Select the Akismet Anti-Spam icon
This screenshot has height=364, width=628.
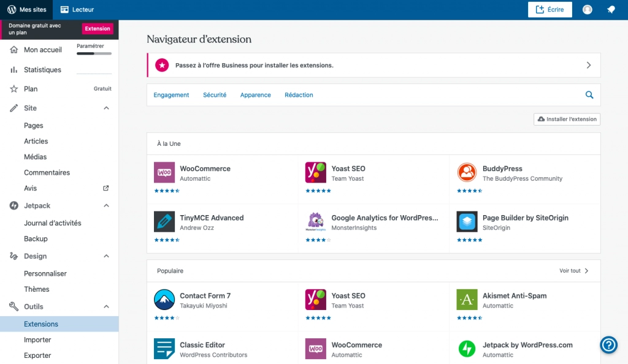(467, 300)
